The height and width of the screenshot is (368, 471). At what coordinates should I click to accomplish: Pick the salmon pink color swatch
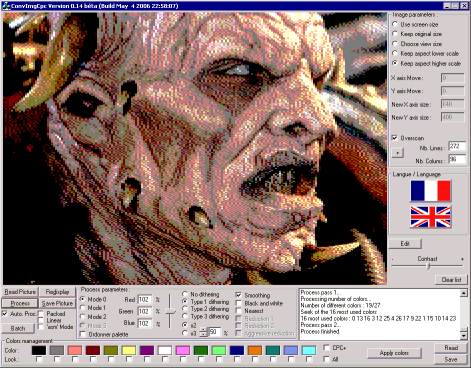click(x=75, y=350)
